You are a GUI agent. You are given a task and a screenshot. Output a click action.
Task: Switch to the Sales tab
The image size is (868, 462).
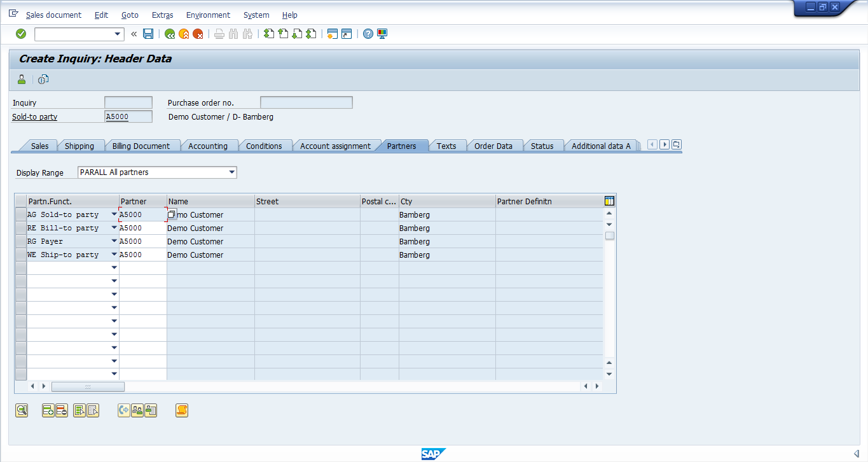tap(39, 146)
